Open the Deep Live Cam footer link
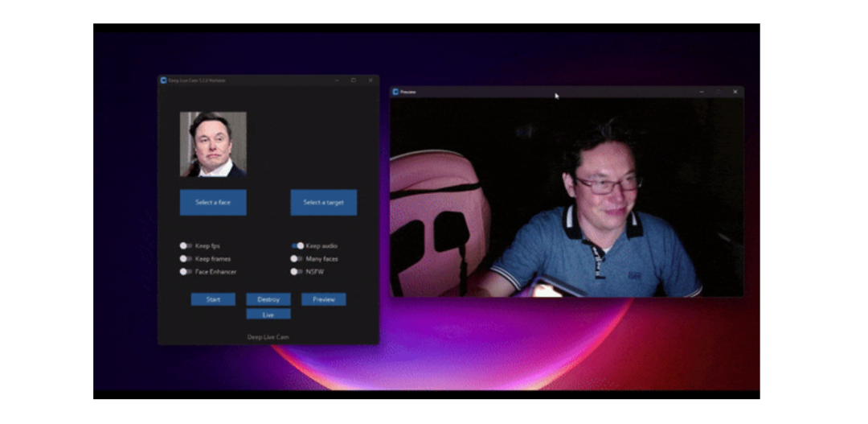The width and height of the screenshot is (868, 424). (x=268, y=337)
